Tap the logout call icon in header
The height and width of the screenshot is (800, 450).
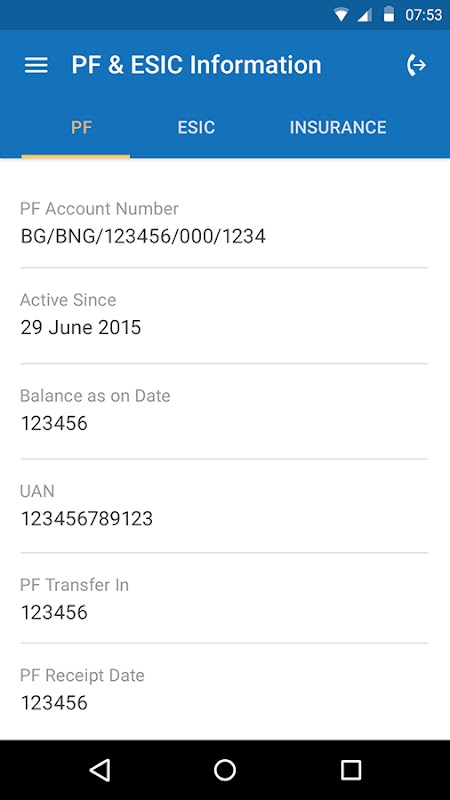pos(416,65)
